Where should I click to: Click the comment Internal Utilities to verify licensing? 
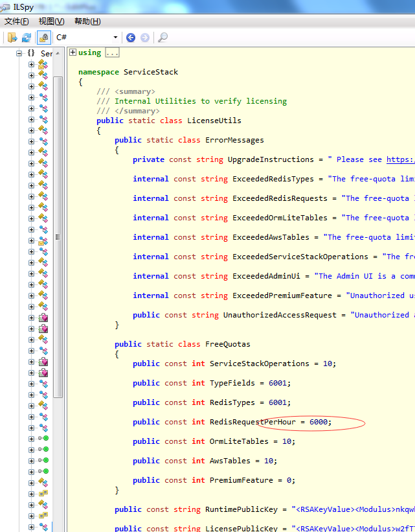click(x=201, y=102)
